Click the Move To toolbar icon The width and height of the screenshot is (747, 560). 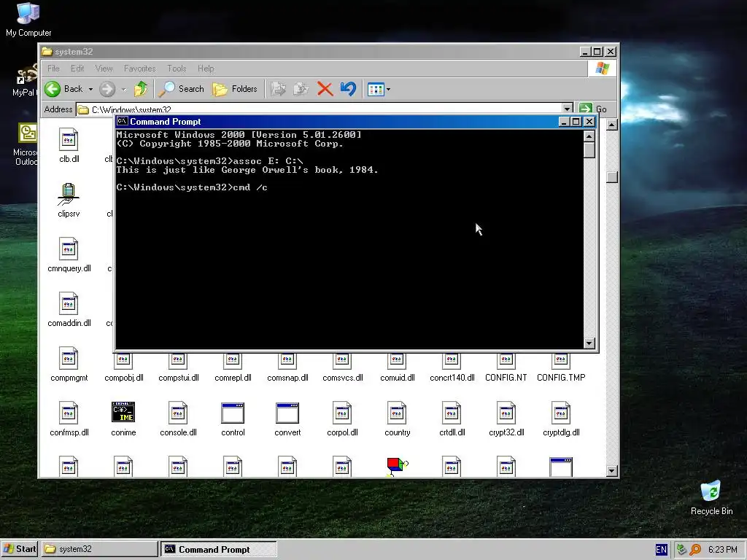tap(278, 89)
